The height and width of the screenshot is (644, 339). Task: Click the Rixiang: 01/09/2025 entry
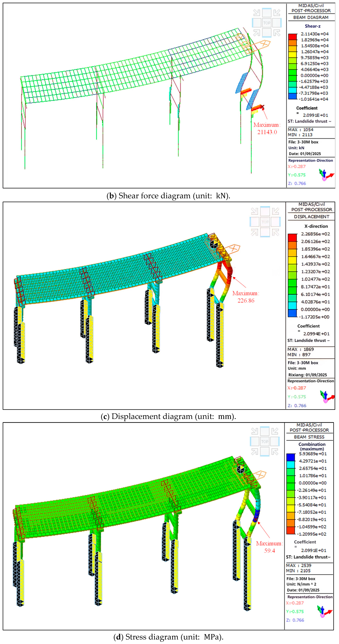pos(307,375)
